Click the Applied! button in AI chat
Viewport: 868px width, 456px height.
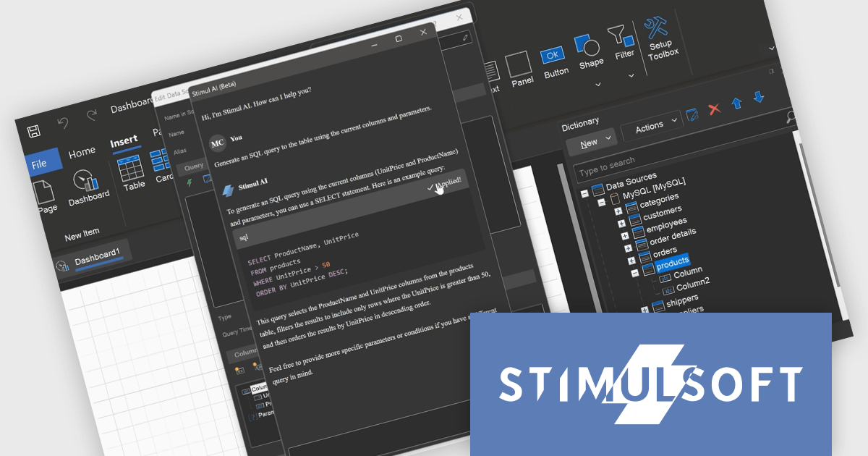[444, 184]
